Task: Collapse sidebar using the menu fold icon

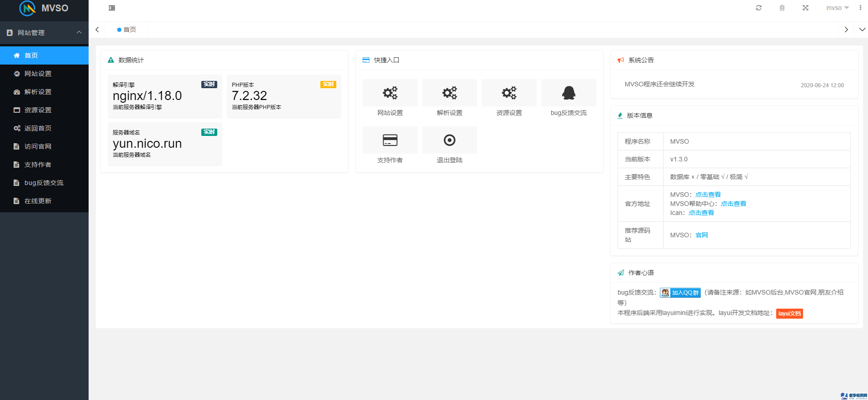Action: [112, 8]
